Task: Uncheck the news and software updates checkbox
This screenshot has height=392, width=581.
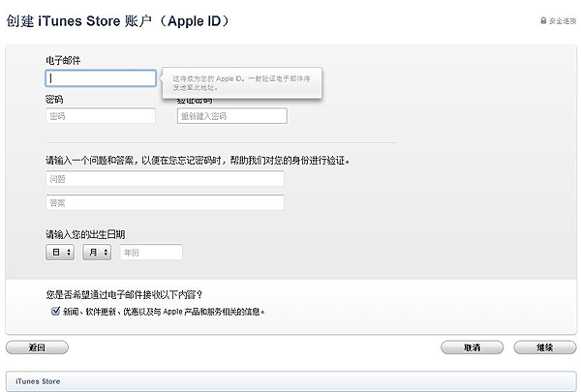Action: click(55, 312)
